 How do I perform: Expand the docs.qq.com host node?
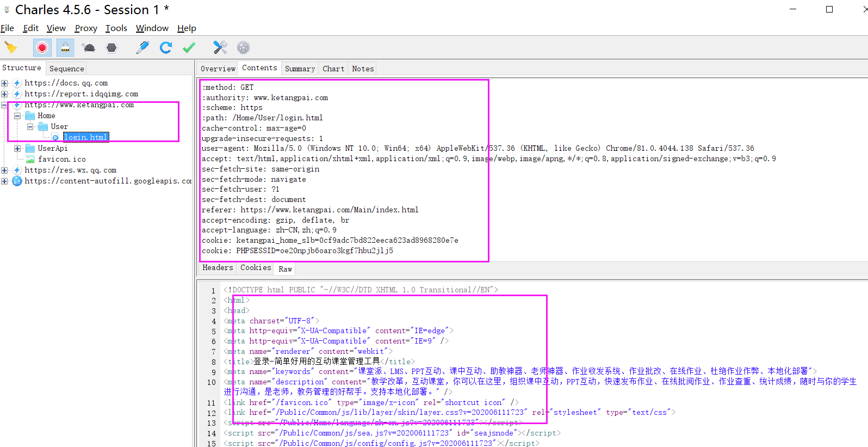tap(4, 83)
